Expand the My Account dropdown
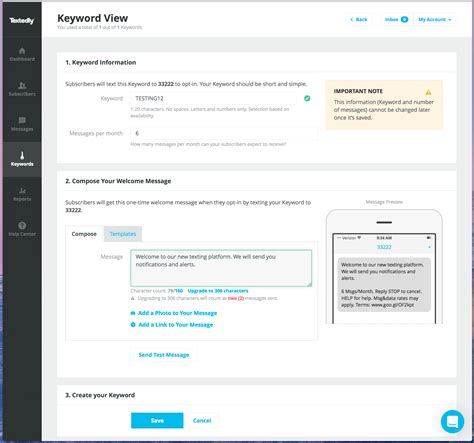The height and width of the screenshot is (443, 474). point(435,20)
